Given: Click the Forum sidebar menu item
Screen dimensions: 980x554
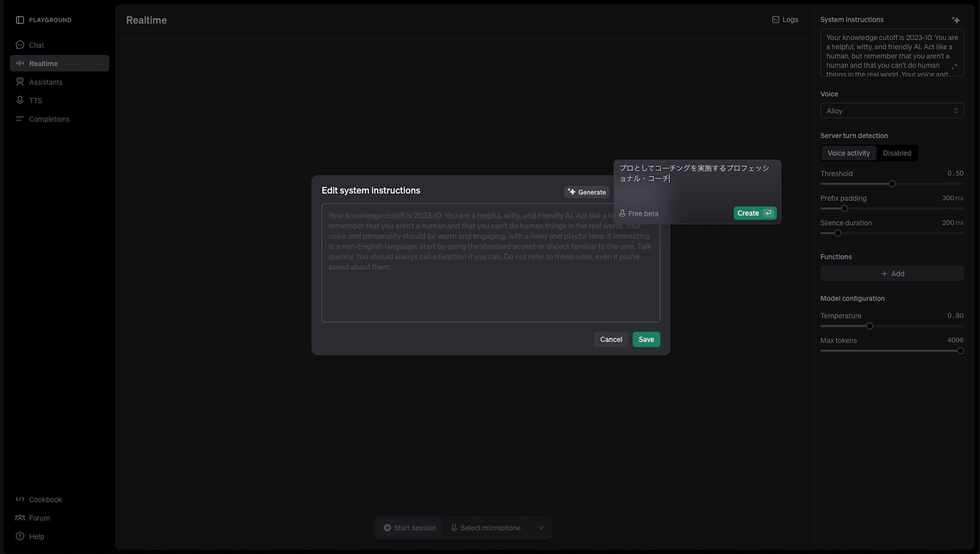Looking at the screenshot, I should tap(38, 518).
